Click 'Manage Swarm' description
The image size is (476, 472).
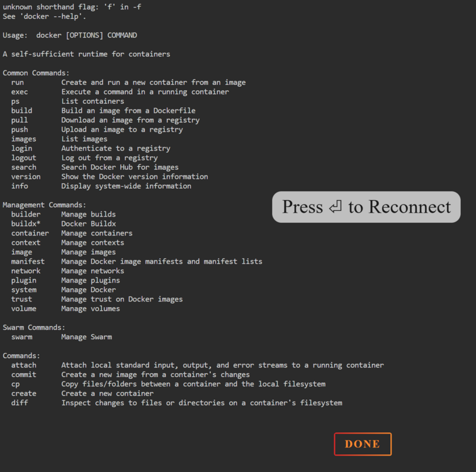click(86, 337)
